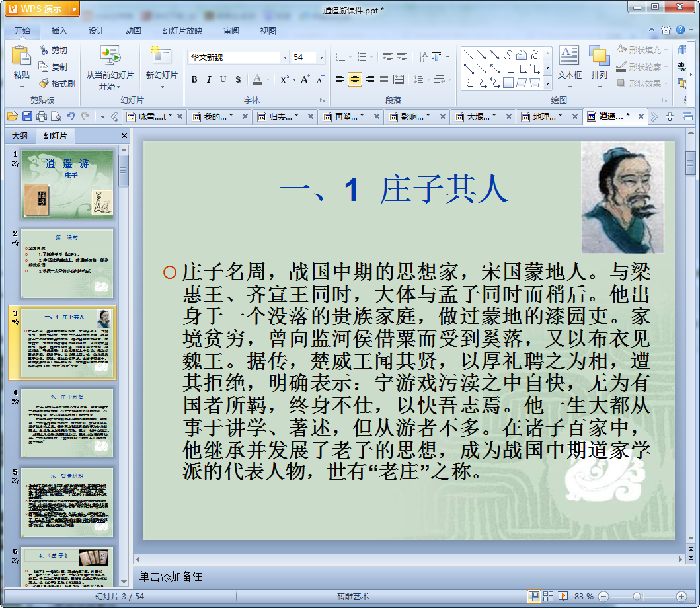The height and width of the screenshot is (608, 700).
Task: Expand the shapes gallery more arrow
Action: tap(547, 83)
